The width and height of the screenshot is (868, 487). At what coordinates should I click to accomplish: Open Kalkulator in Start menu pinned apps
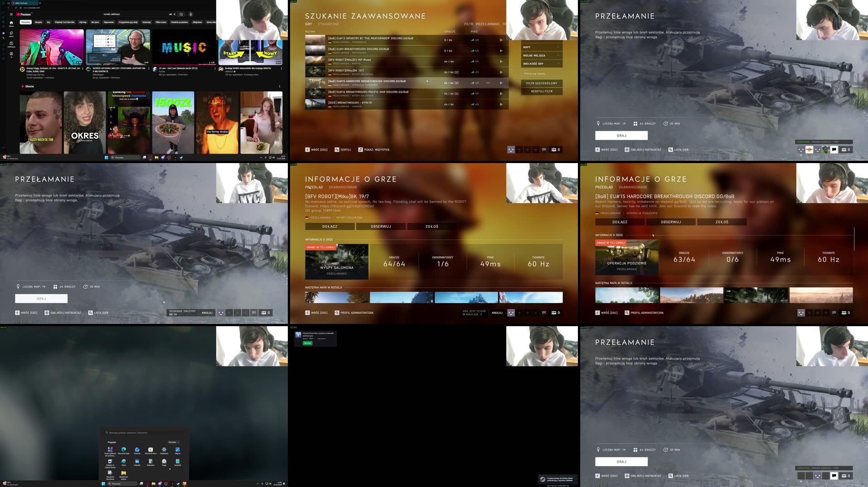pyautogui.click(x=150, y=462)
